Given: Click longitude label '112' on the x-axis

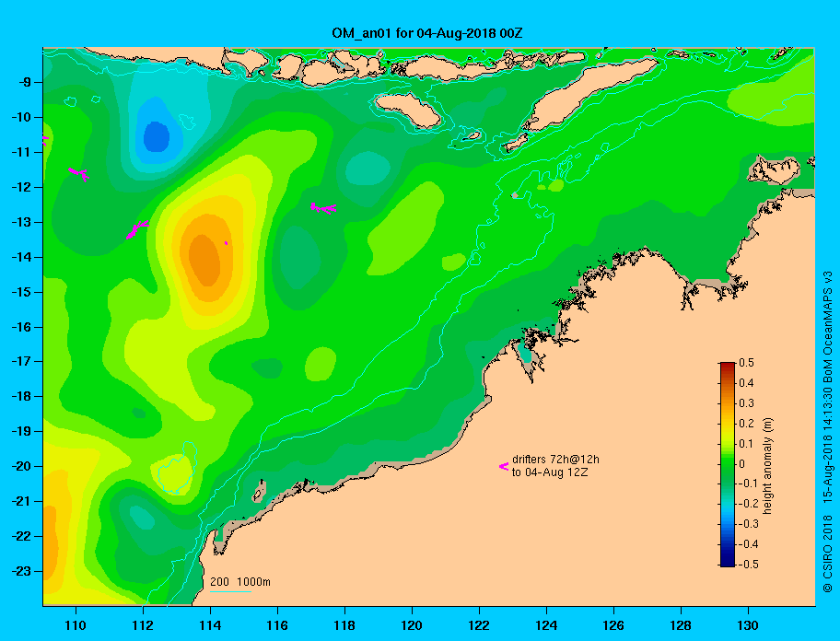Looking at the screenshot, I should (143, 625).
